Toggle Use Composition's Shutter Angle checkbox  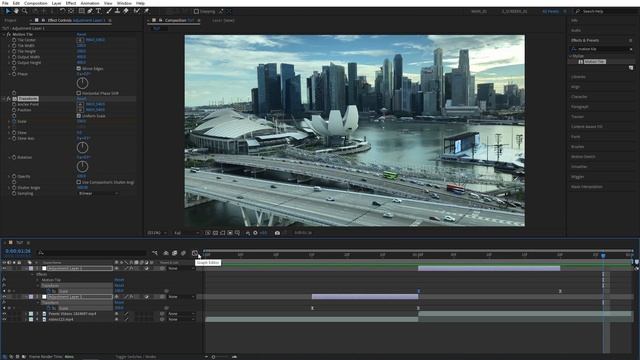[x=79, y=182]
